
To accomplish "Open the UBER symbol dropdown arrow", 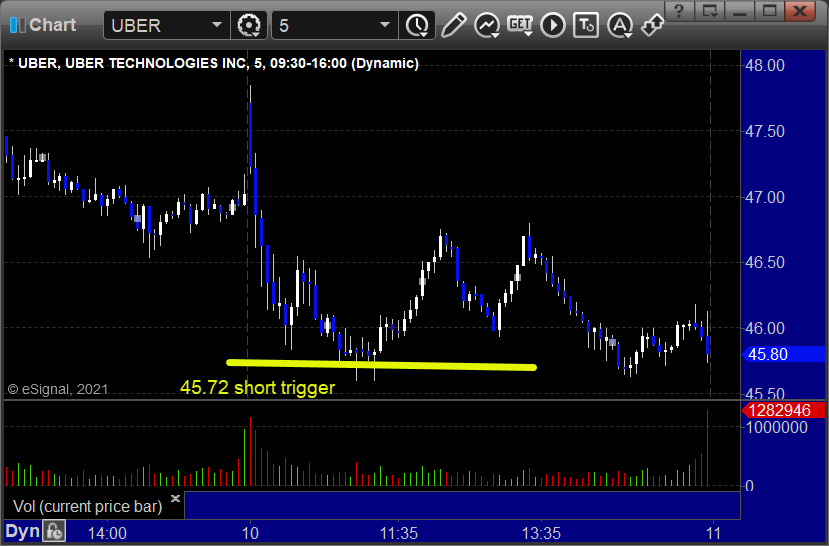I will tap(217, 24).
